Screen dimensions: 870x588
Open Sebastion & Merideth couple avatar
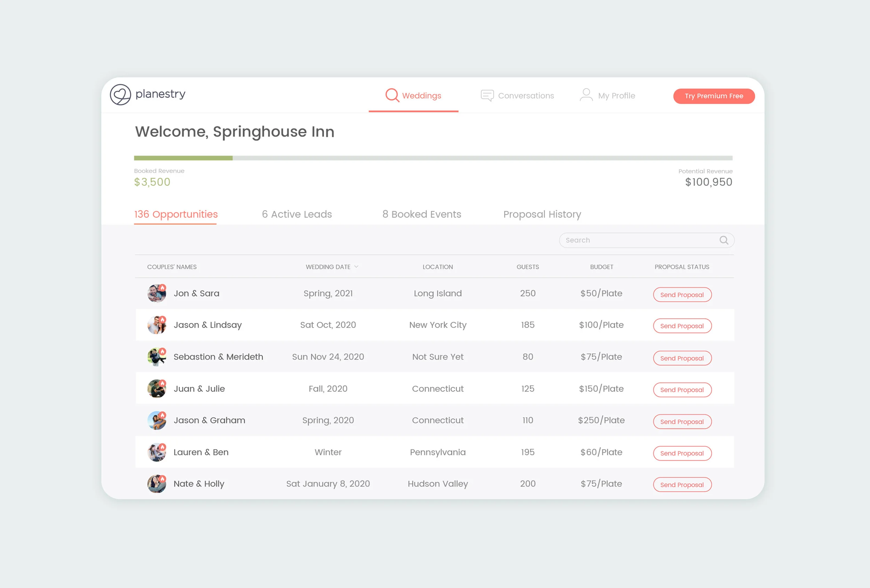pos(157,357)
